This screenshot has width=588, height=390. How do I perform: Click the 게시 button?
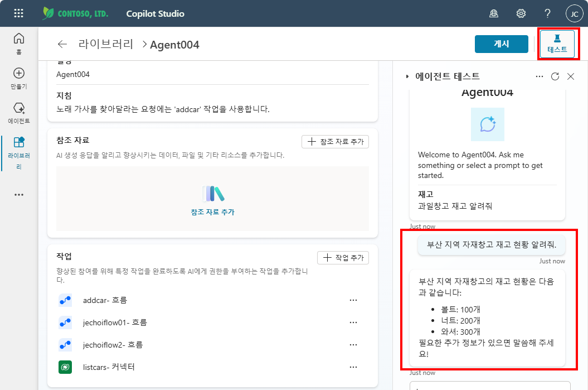point(502,44)
